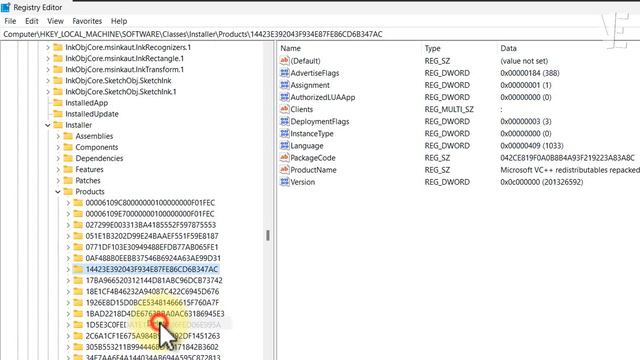Viewport: 640px width, 360px height.
Task: Open the Favorites menu
Action: [87, 21]
